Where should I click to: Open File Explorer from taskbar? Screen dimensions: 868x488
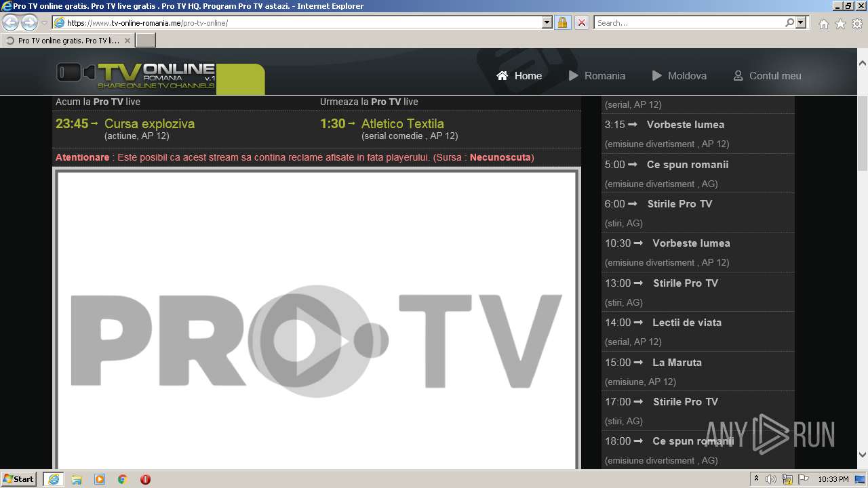point(77,479)
